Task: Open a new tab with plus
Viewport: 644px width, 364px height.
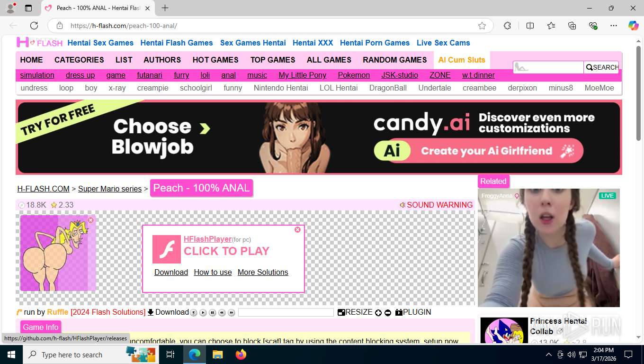Action: [165, 8]
